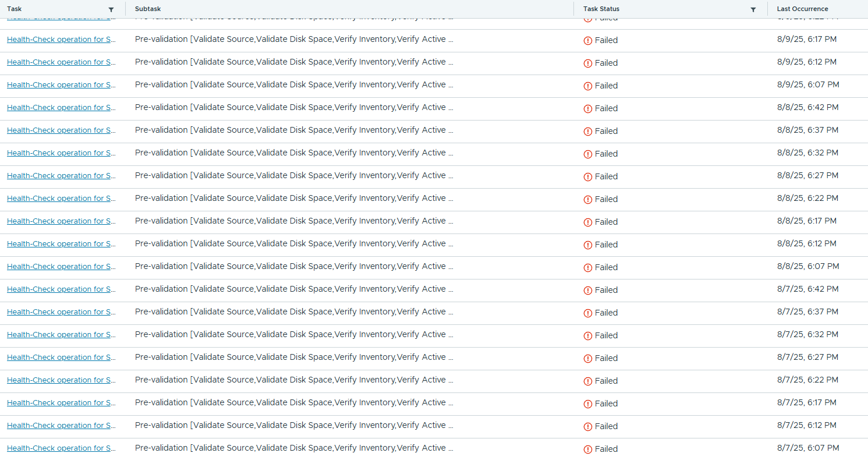Open Health-Check task link from 8/9/25, 6:07 PM

click(61, 85)
